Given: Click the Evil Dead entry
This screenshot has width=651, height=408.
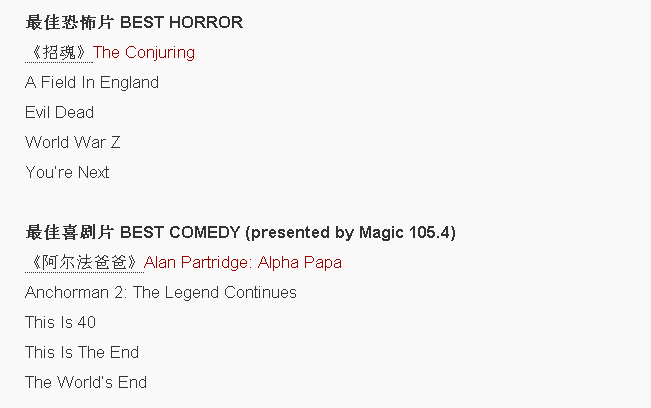Looking at the screenshot, I should tap(59, 112).
